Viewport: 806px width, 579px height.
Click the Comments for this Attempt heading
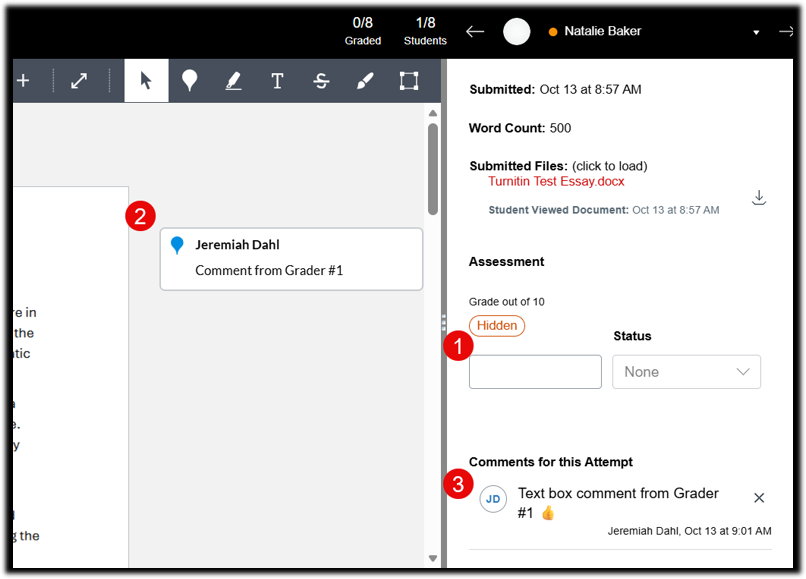(551, 462)
